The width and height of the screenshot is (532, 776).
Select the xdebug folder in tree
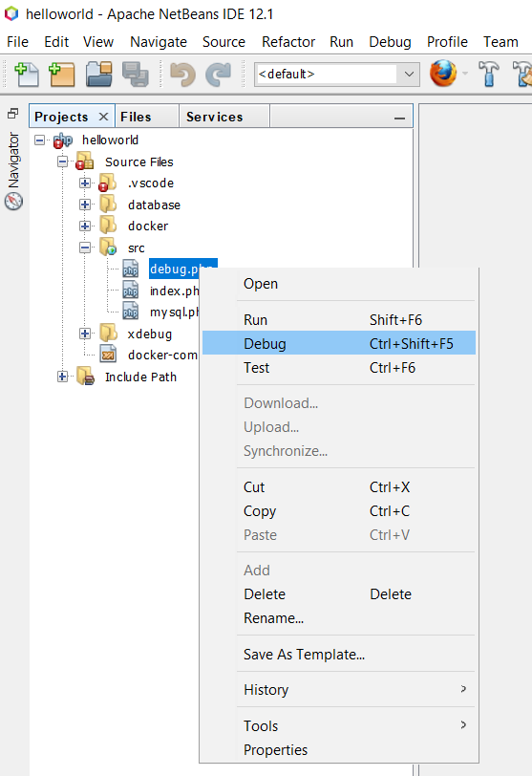(x=149, y=334)
